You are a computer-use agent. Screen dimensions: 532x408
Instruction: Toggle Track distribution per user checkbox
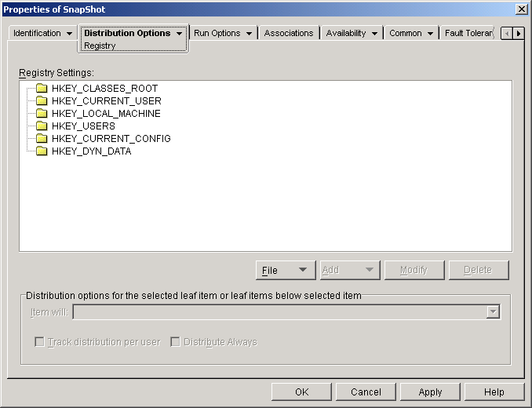coord(40,342)
